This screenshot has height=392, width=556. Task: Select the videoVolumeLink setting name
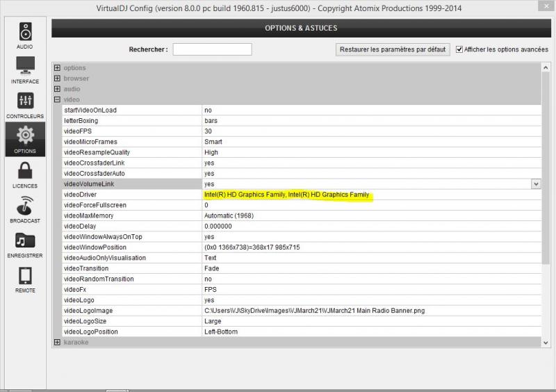(89, 184)
